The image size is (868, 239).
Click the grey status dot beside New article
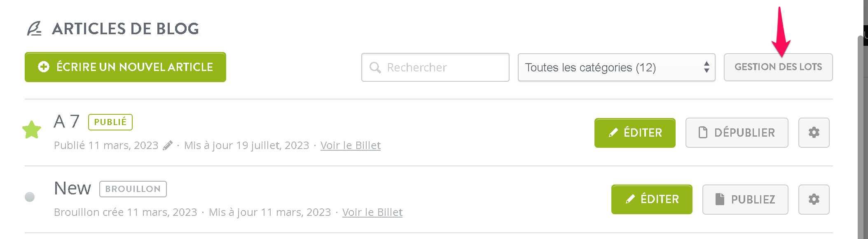tap(30, 197)
